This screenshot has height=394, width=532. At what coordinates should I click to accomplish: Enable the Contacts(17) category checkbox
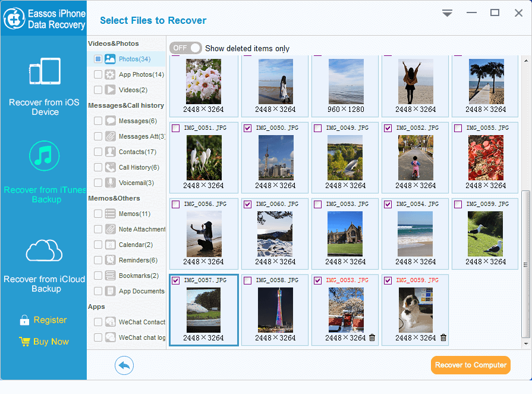[x=97, y=152]
